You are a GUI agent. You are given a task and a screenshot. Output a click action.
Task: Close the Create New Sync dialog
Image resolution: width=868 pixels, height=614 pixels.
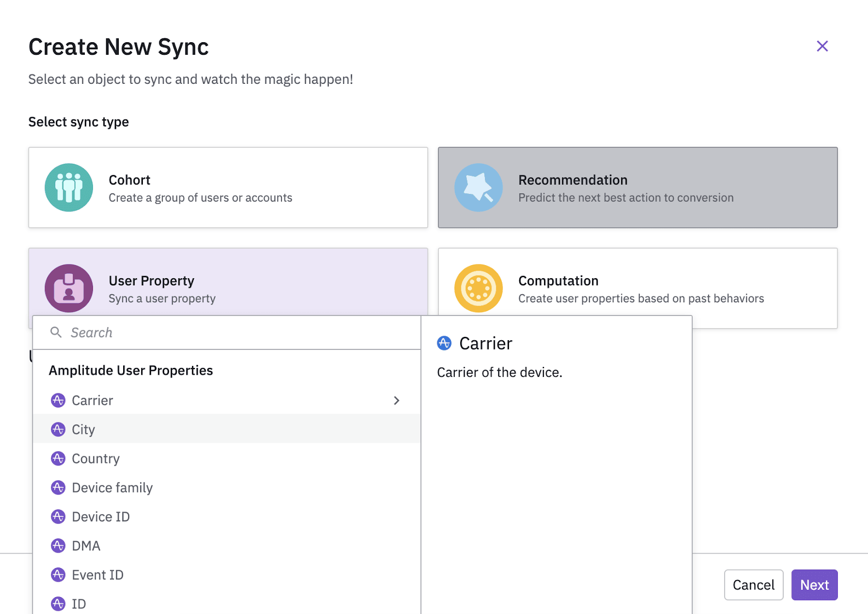(x=822, y=46)
